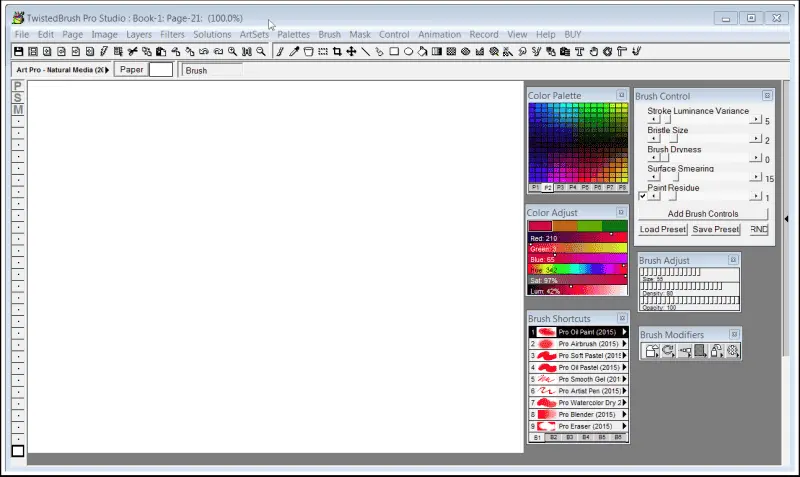Viewport: 800px width, 477px height.
Task: Switch to brush shortcut bank B2
Action: click(554, 437)
